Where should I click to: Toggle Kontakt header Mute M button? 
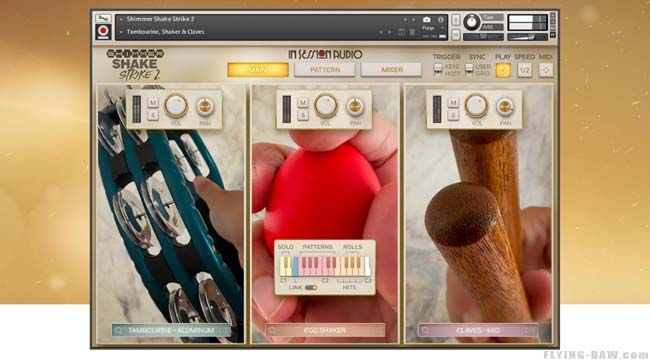coord(456,35)
